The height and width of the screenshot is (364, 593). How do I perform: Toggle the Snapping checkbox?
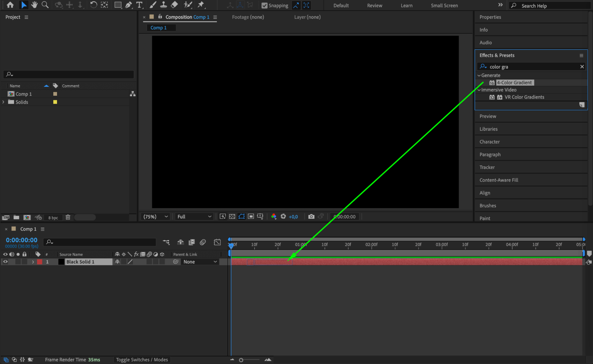pos(264,5)
